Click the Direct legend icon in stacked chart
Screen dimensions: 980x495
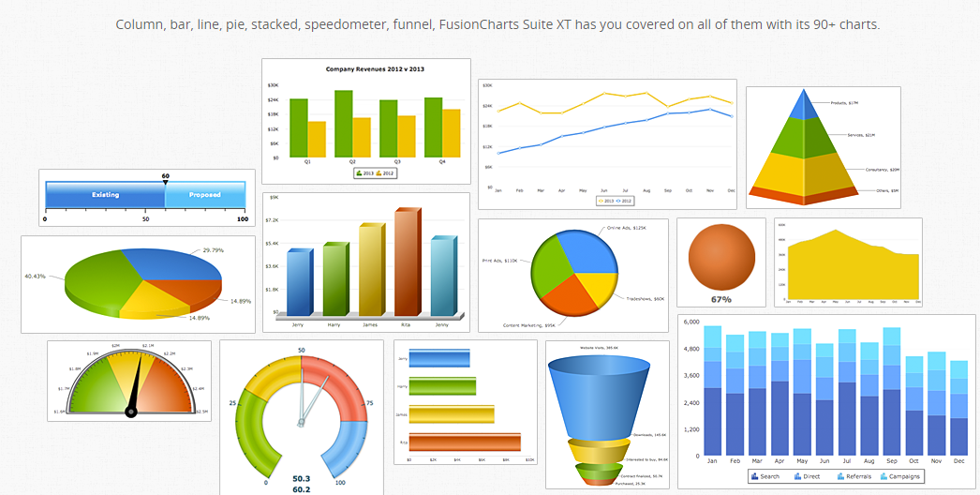tap(797, 476)
